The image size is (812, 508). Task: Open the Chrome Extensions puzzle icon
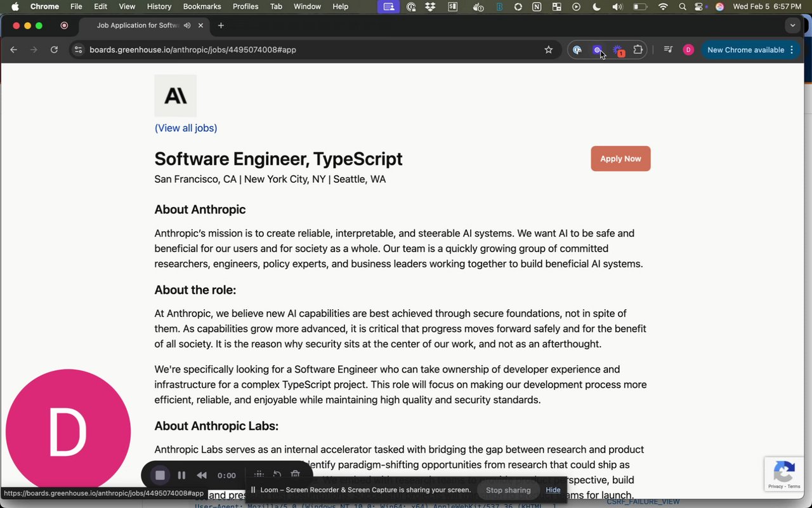(x=638, y=50)
